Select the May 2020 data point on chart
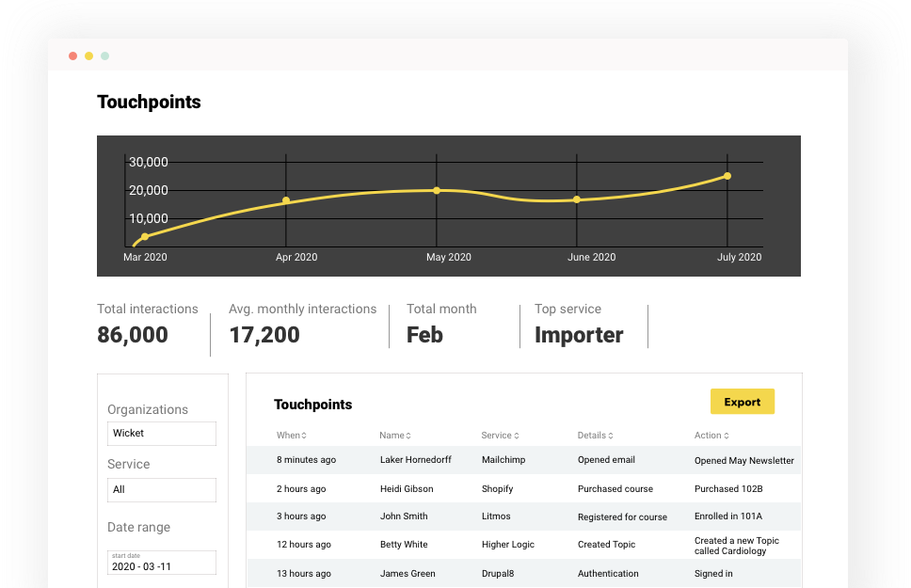 click(x=437, y=191)
